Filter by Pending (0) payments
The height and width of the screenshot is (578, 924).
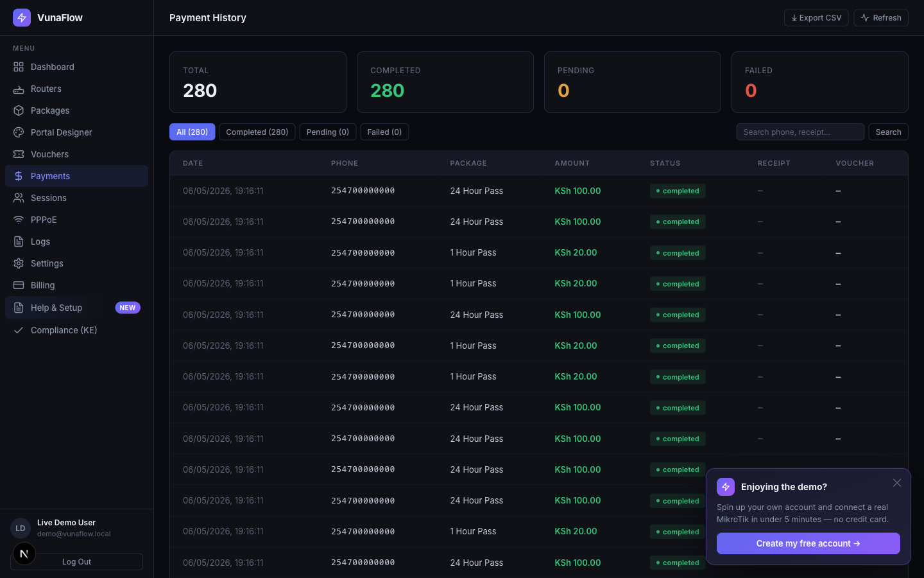pos(328,132)
